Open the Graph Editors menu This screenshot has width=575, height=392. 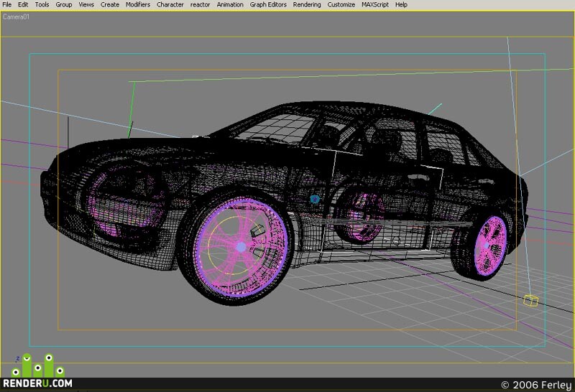(x=268, y=4)
